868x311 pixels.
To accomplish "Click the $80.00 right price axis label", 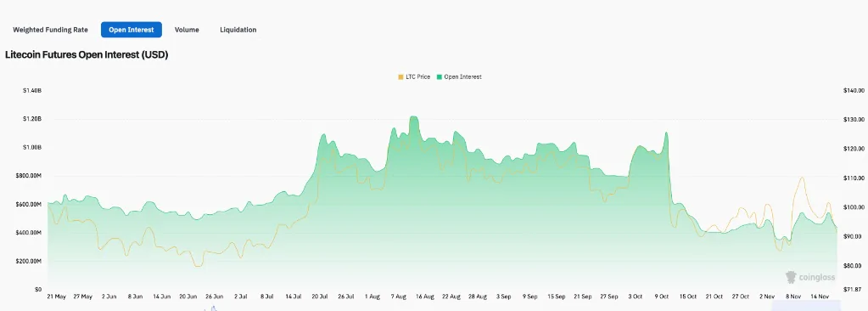I will coord(852,266).
